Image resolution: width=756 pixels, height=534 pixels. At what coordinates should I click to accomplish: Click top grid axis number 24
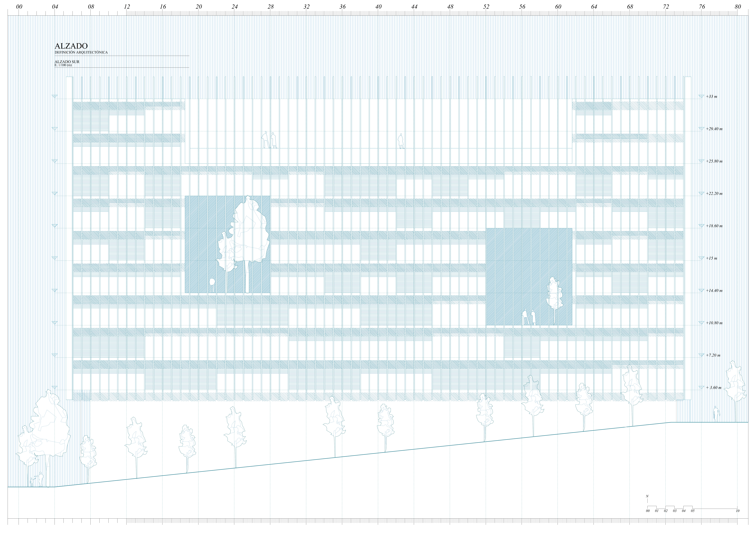click(234, 7)
